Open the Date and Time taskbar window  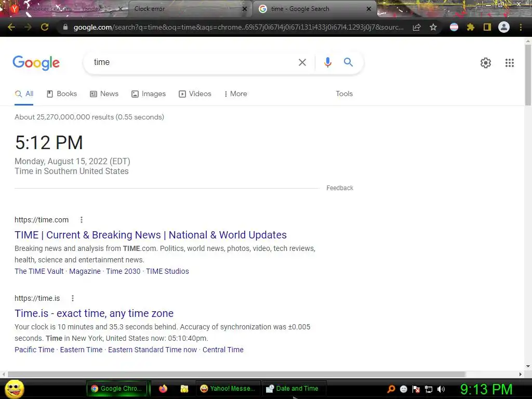(x=293, y=389)
